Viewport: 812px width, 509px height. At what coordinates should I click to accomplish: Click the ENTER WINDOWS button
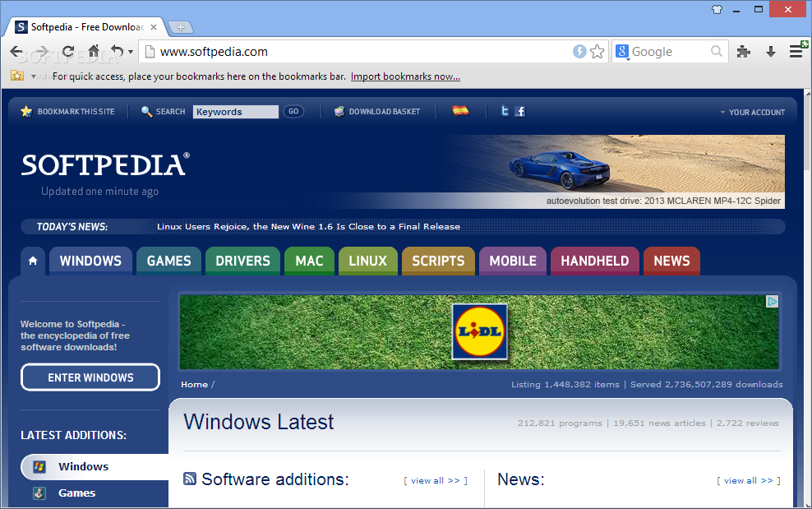(90, 377)
